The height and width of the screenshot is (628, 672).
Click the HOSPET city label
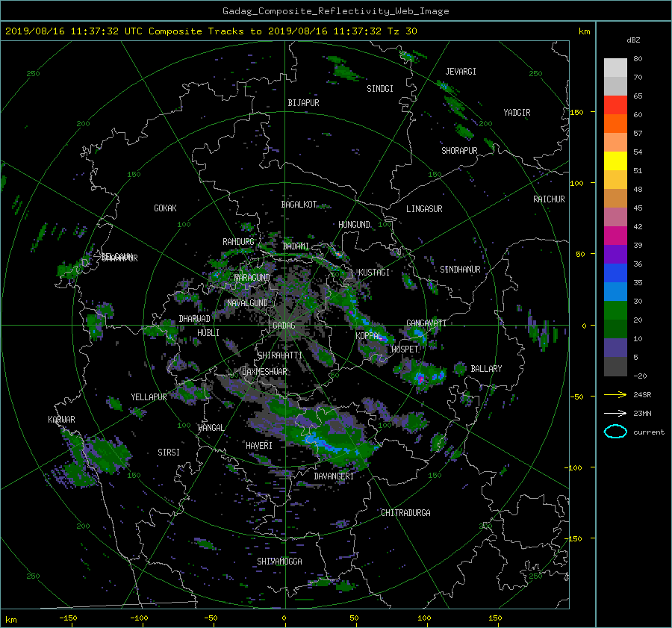(x=405, y=349)
